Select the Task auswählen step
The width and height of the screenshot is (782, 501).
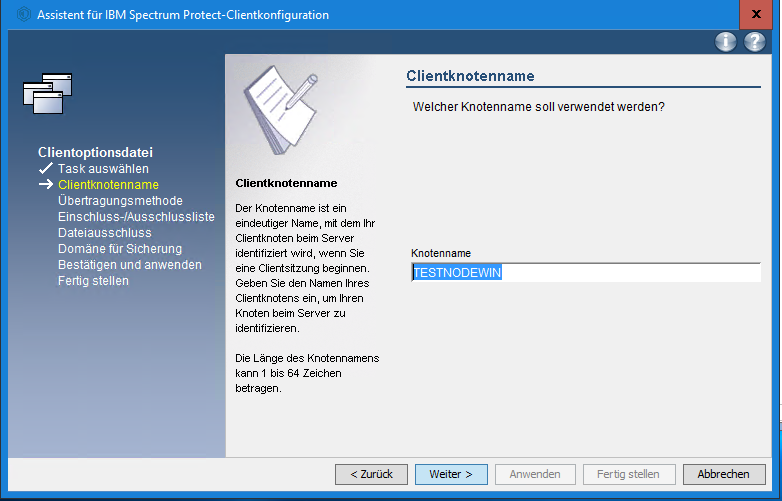(x=103, y=169)
